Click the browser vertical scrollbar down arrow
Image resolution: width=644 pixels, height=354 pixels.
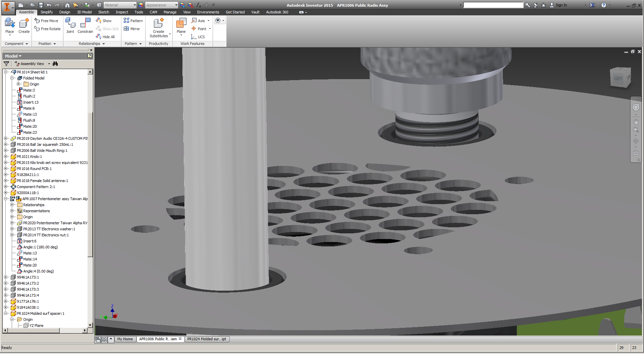[90, 325]
